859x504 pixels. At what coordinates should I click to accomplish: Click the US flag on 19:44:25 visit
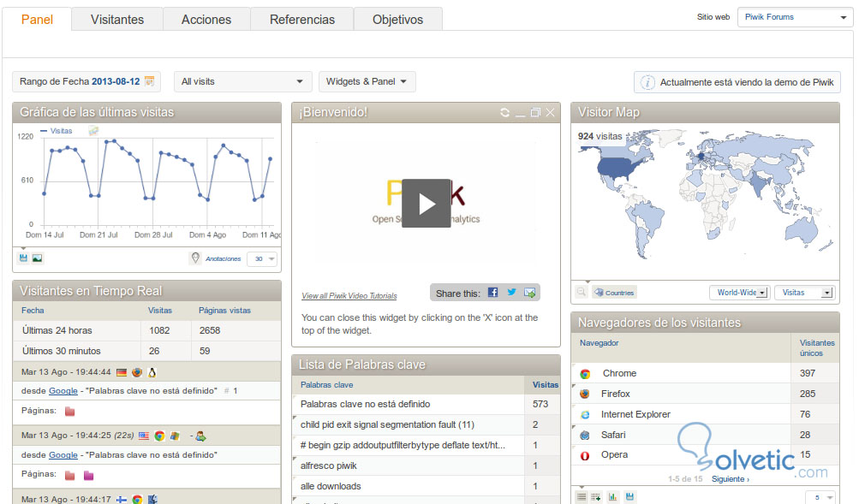coord(144,436)
